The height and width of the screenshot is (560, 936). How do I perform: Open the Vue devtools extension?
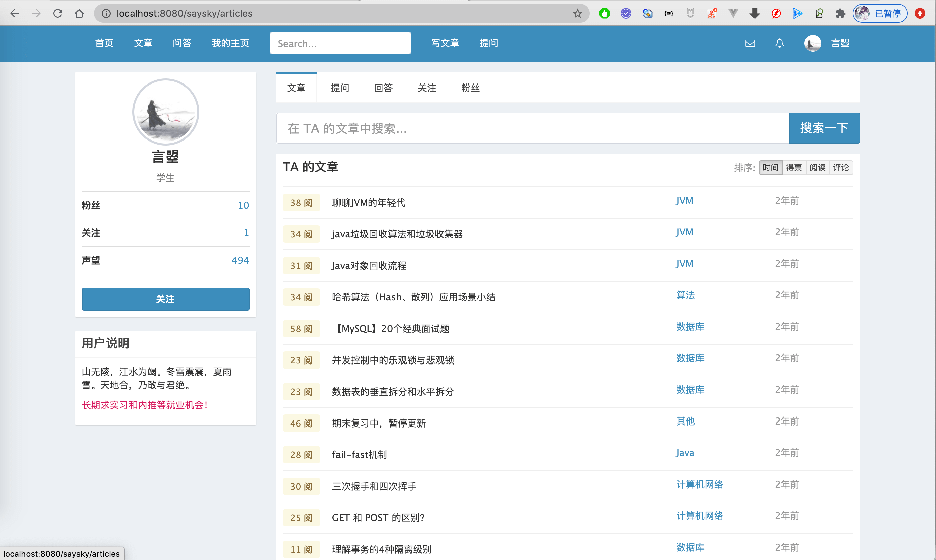[x=733, y=14]
